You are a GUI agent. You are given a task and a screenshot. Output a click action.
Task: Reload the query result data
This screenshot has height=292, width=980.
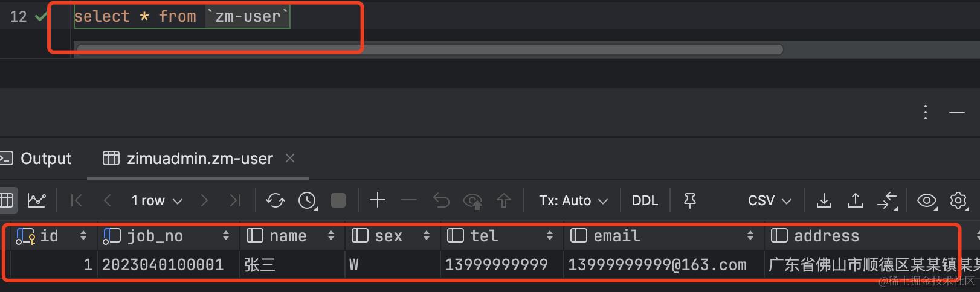[x=275, y=200]
